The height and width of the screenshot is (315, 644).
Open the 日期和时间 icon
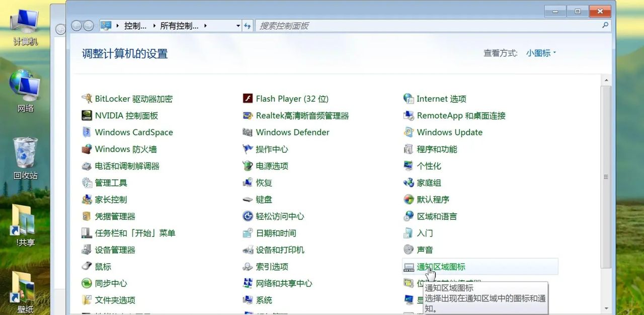tap(248, 233)
